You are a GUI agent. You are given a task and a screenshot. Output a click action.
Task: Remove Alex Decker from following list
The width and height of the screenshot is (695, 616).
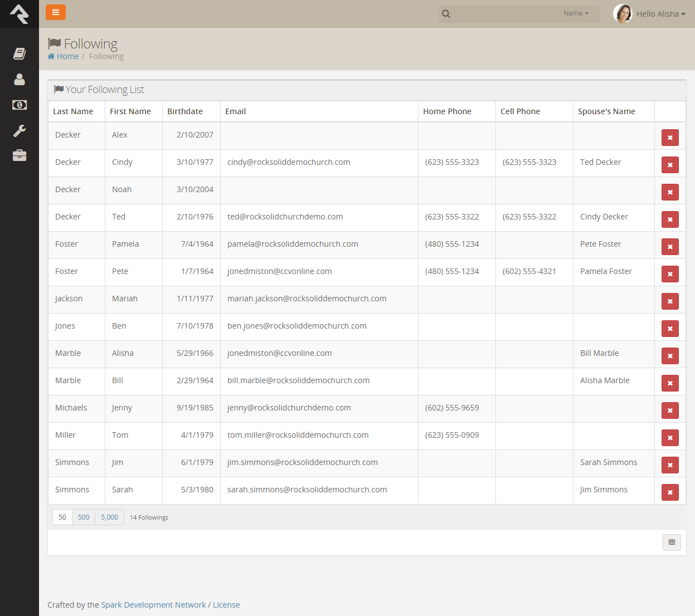click(670, 138)
